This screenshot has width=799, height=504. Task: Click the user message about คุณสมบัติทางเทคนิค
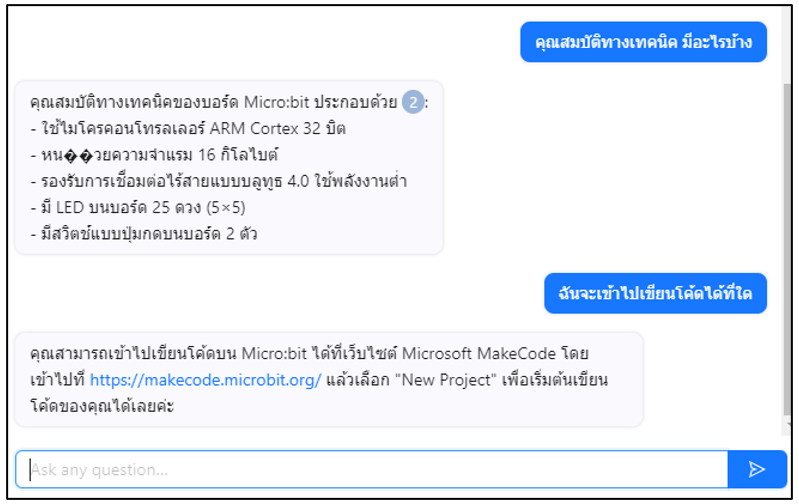(x=643, y=42)
